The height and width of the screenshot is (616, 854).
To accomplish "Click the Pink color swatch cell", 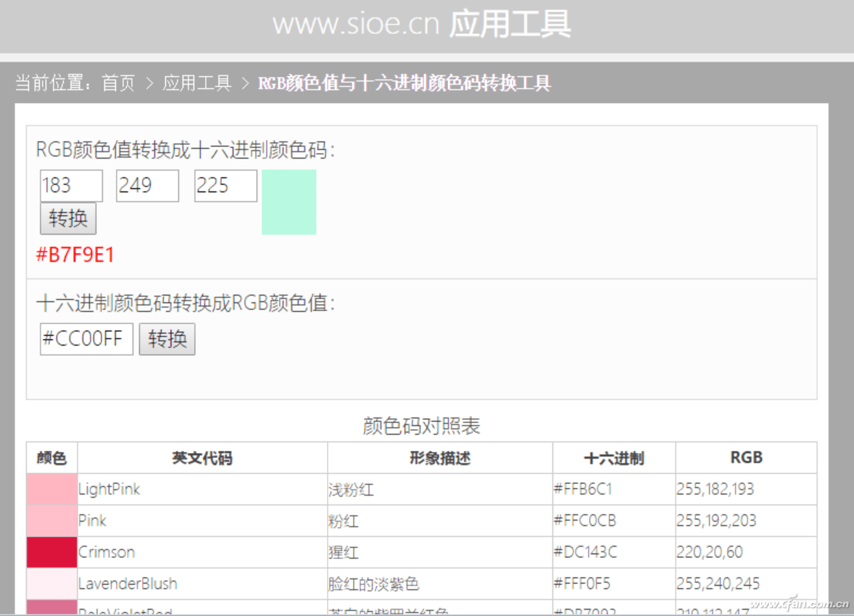I will tap(51, 520).
